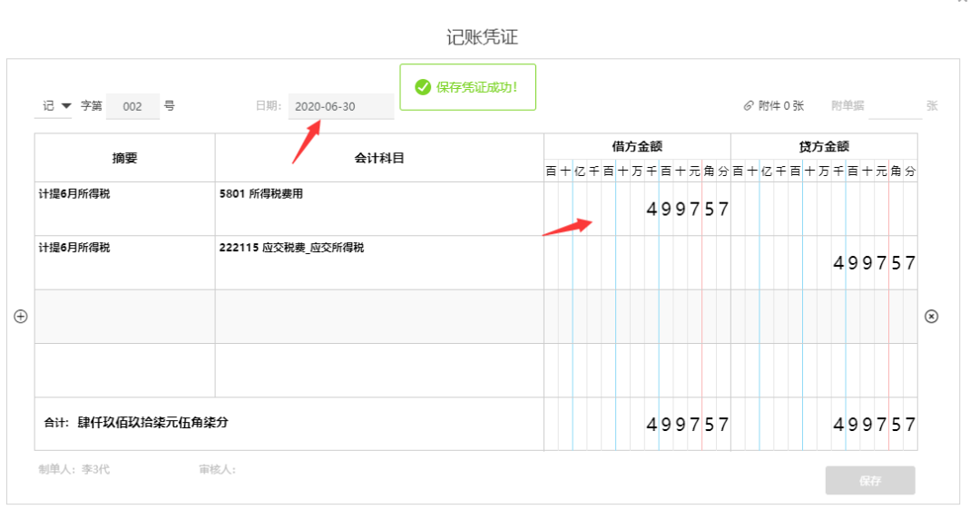Click the green checkmark in success toast

click(422, 87)
